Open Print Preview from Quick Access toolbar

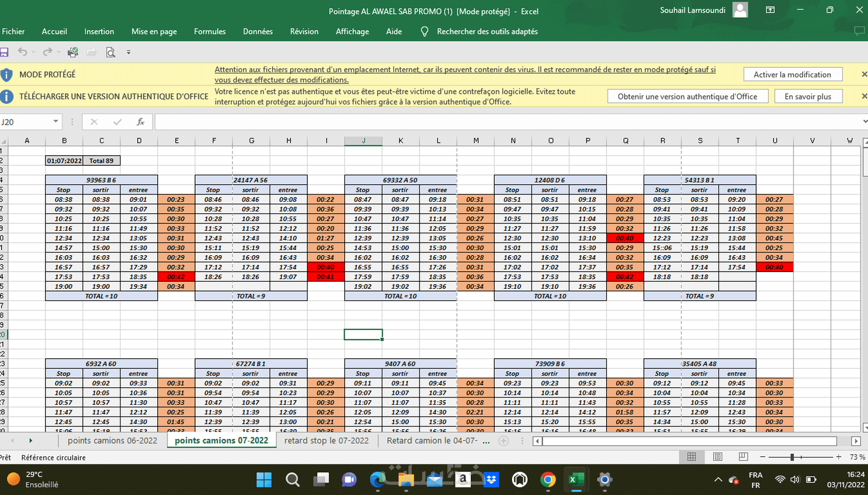pos(111,52)
